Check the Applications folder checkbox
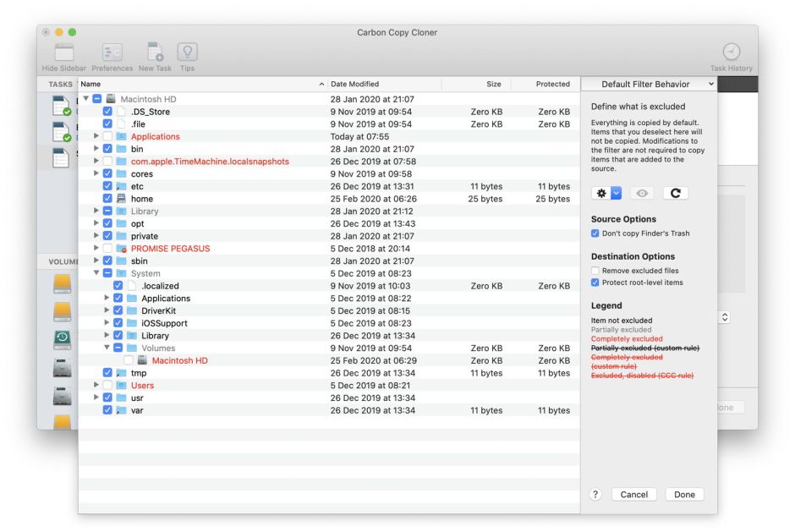This screenshot has width=795, height=532. pos(107,136)
